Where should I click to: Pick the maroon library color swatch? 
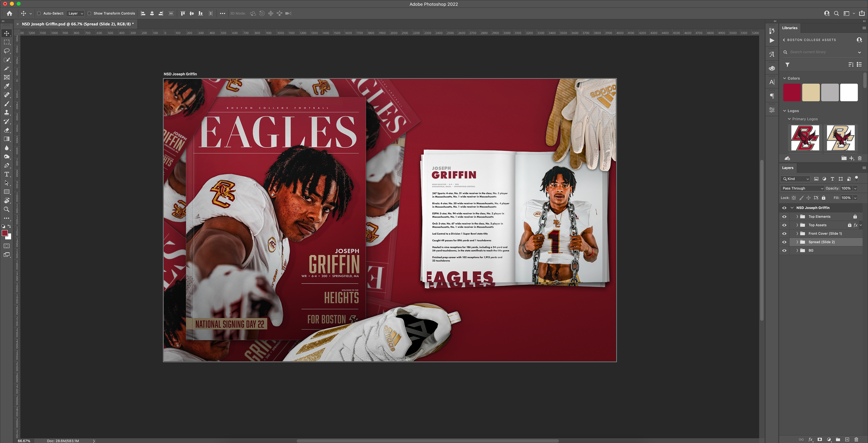coord(792,93)
